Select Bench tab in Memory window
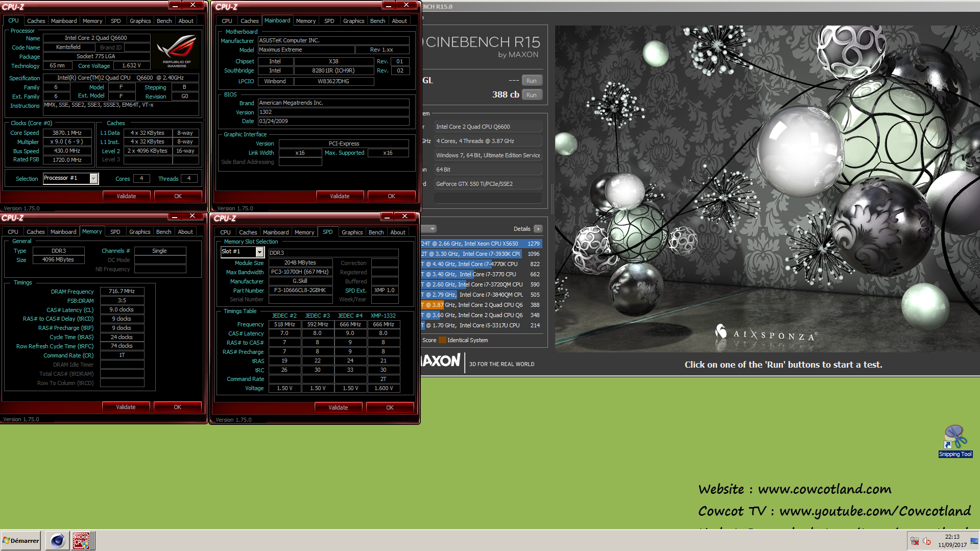The width and height of the screenshot is (980, 551). (x=163, y=232)
